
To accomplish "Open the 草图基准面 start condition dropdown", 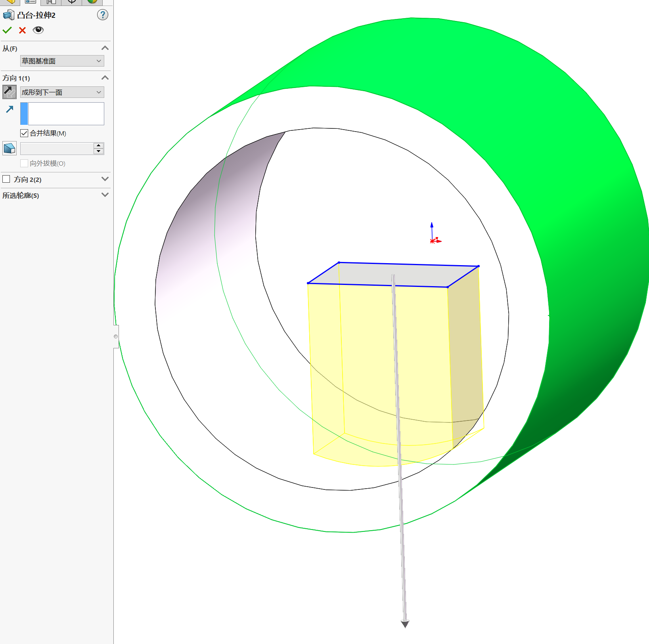I will [x=62, y=61].
